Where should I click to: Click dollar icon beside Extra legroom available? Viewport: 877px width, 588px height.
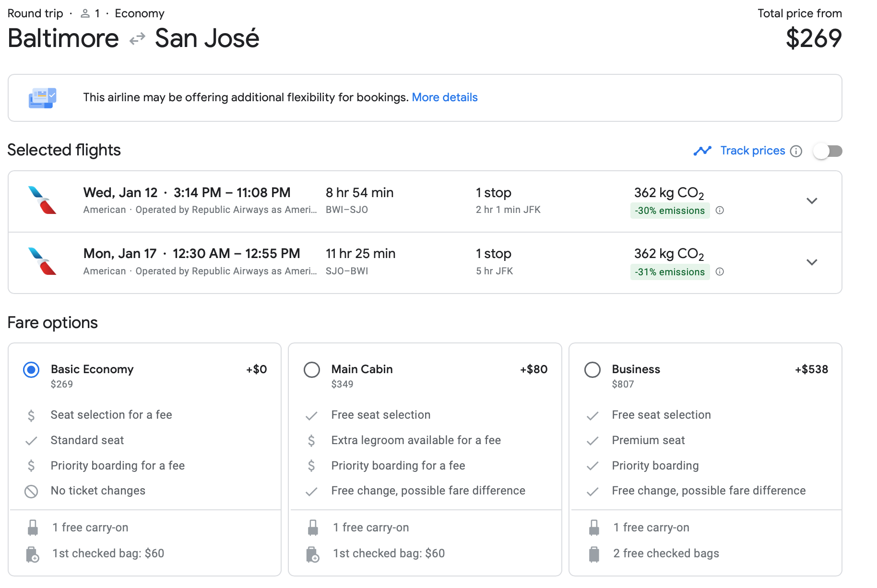(311, 441)
